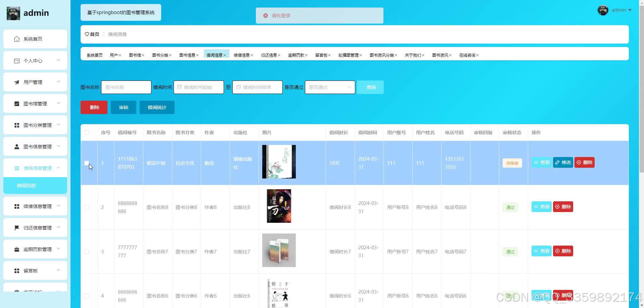Screen dimensions: 644x308
Task: Click 删除 for the 图书名称8 row
Action: click(x=563, y=207)
